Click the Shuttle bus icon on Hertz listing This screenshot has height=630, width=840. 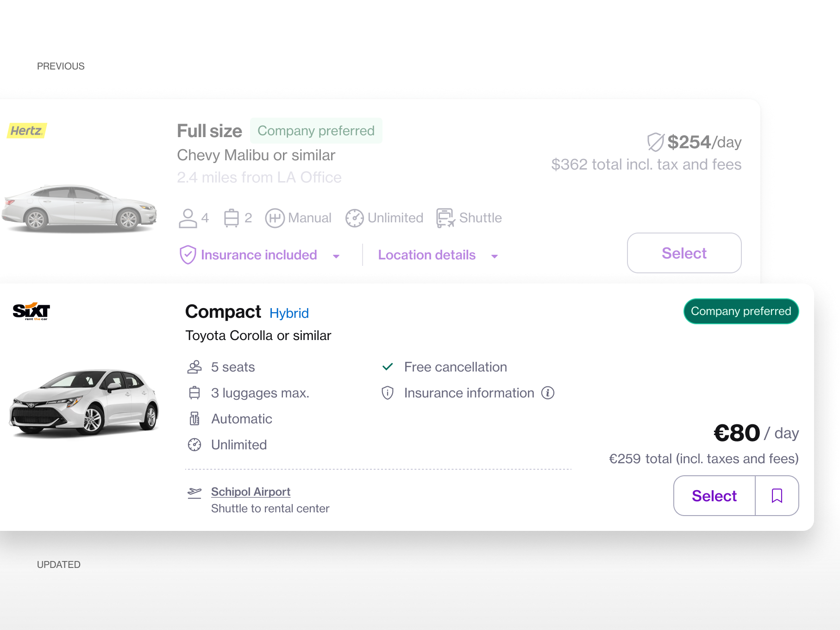point(444,218)
